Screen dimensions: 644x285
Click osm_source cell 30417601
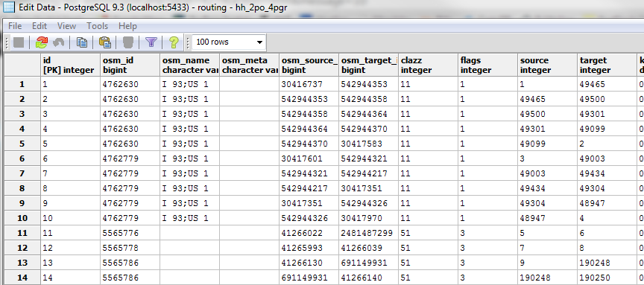pos(309,158)
